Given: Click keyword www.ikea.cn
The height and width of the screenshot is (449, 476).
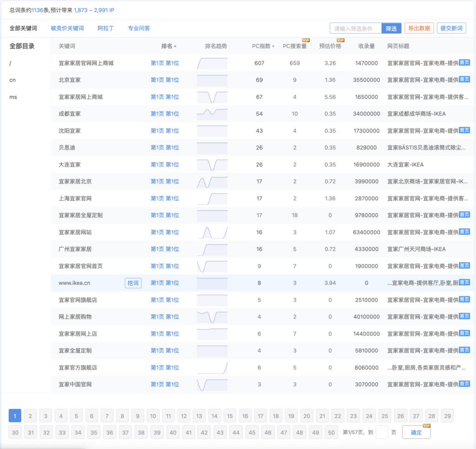Looking at the screenshot, I should pos(74,283).
